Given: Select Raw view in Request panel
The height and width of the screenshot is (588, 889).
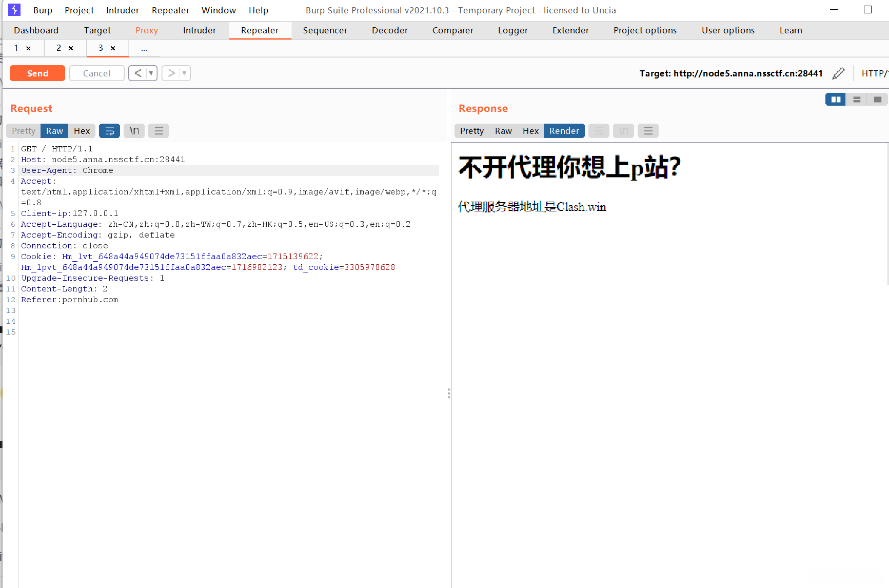Looking at the screenshot, I should pos(54,131).
